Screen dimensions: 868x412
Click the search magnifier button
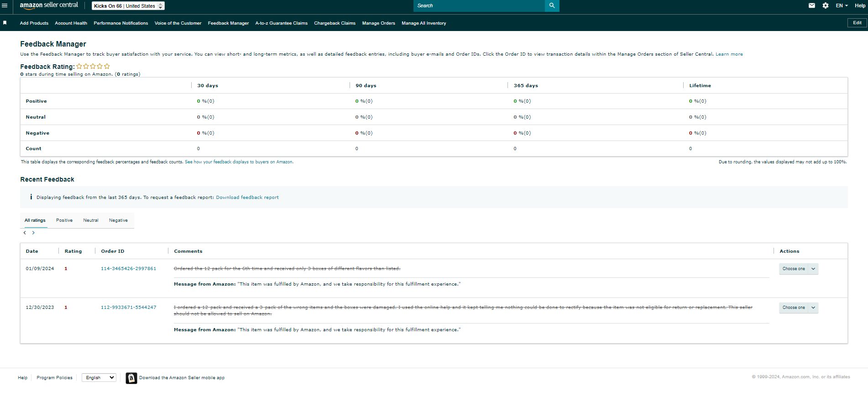552,5
